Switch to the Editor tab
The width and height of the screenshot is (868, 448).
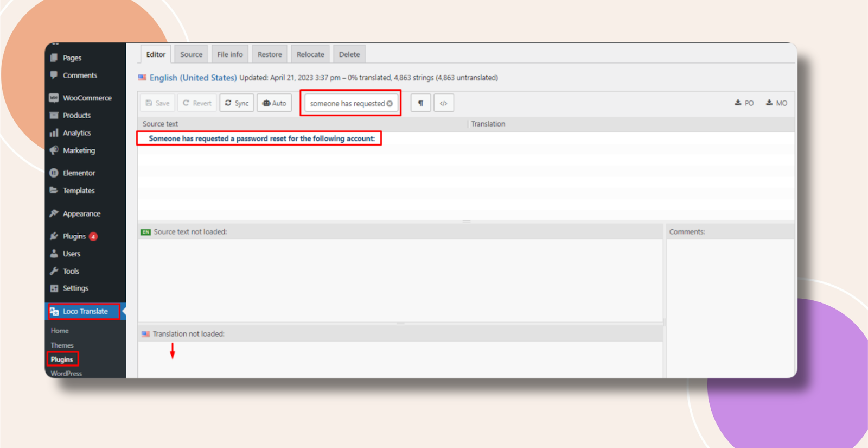point(156,54)
